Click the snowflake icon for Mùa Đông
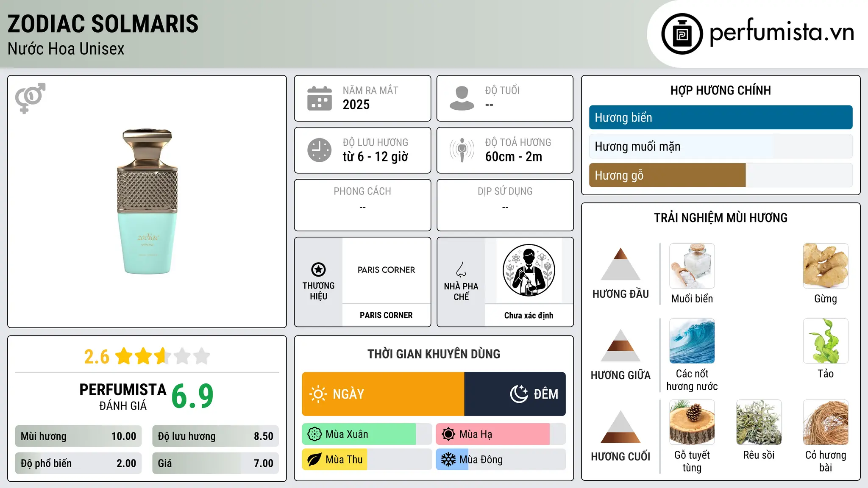 (x=448, y=460)
